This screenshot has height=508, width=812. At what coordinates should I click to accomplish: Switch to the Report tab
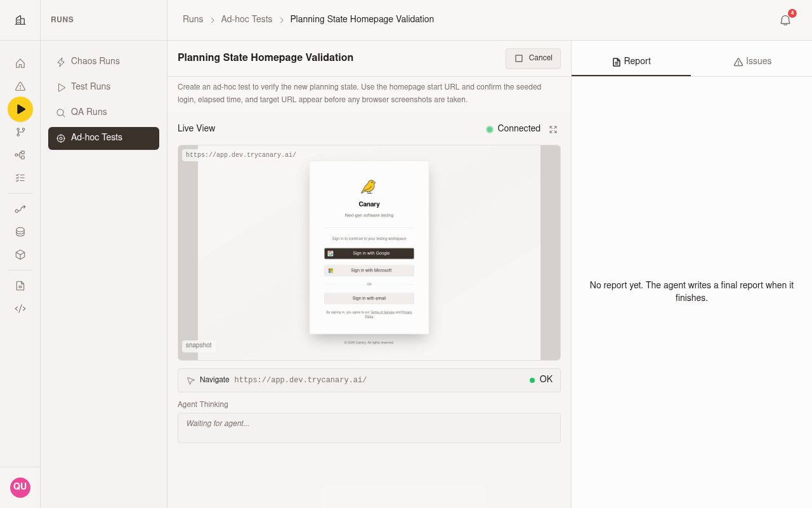(631, 61)
